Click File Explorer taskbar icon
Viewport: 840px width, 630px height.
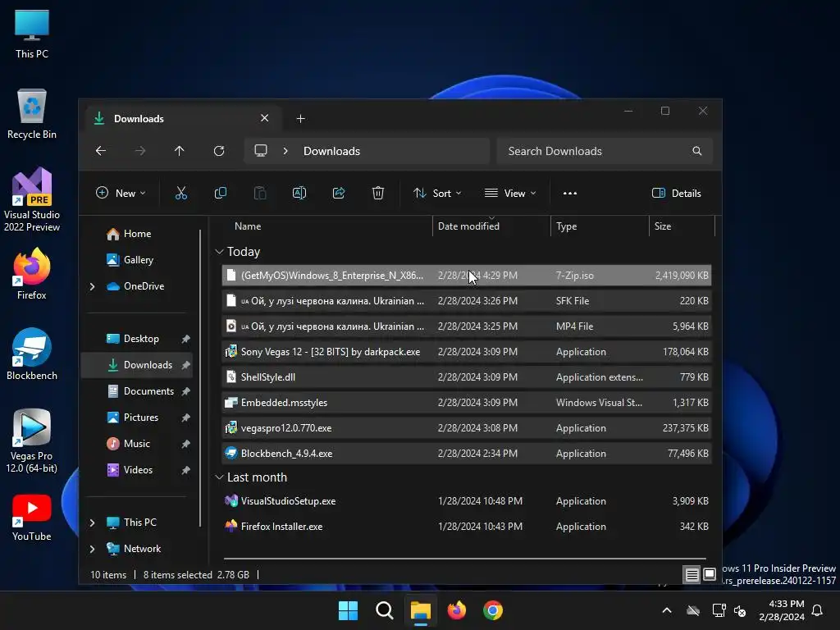421,610
